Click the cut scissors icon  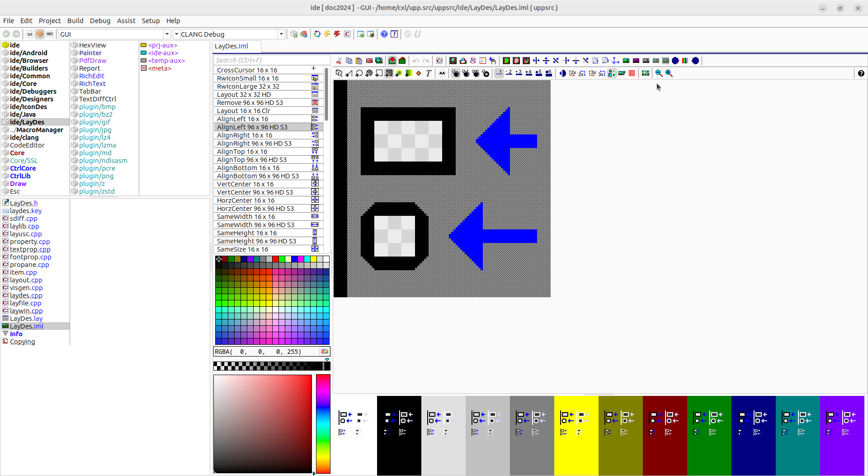(x=339, y=61)
